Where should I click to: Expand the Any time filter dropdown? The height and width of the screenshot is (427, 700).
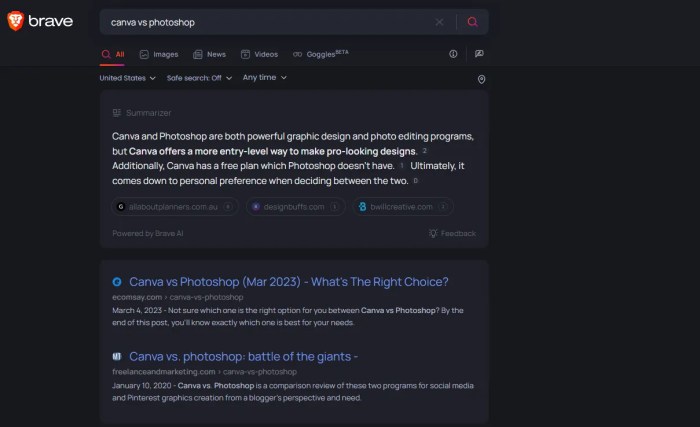[x=265, y=78]
